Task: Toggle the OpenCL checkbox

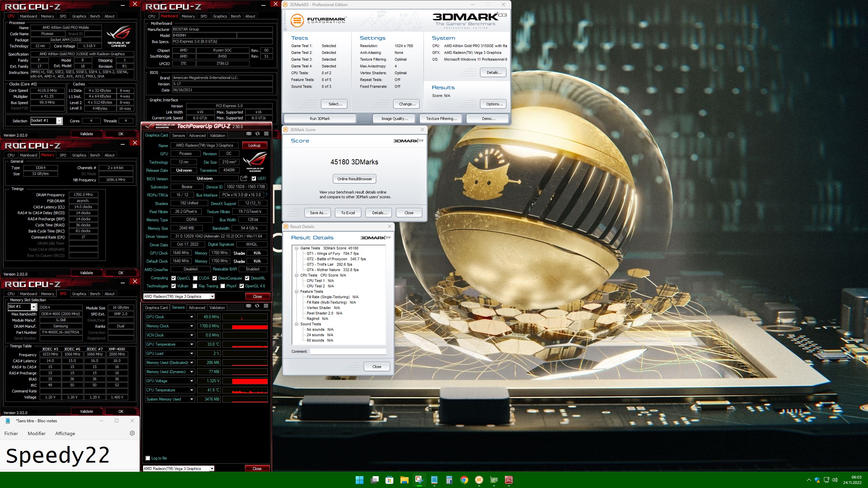Action: coord(174,278)
